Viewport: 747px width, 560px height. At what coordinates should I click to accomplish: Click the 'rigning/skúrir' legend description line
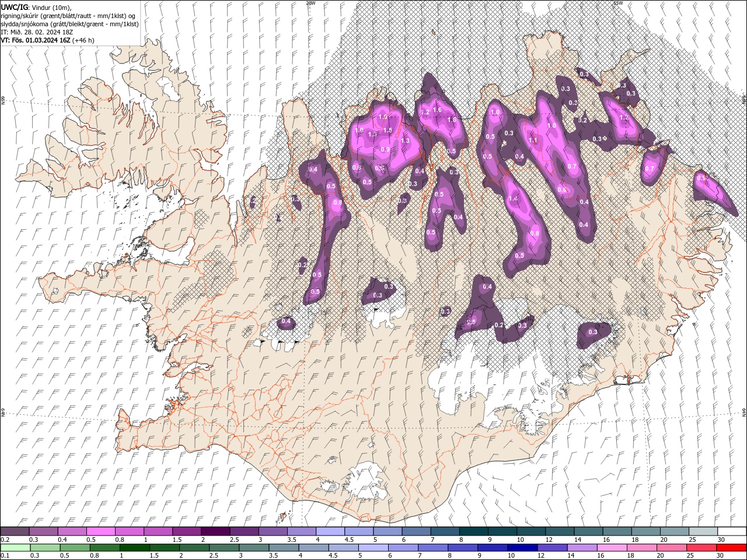click(x=68, y=16)
